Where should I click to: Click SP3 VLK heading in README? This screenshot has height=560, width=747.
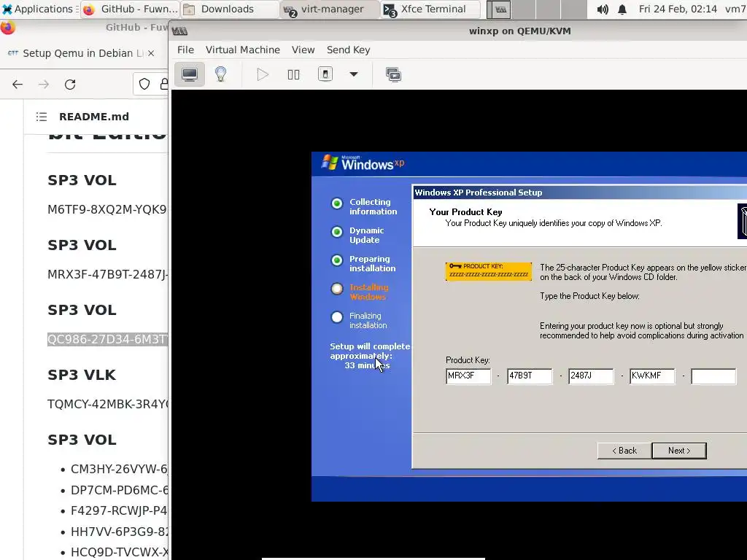(x=82, y=375)
